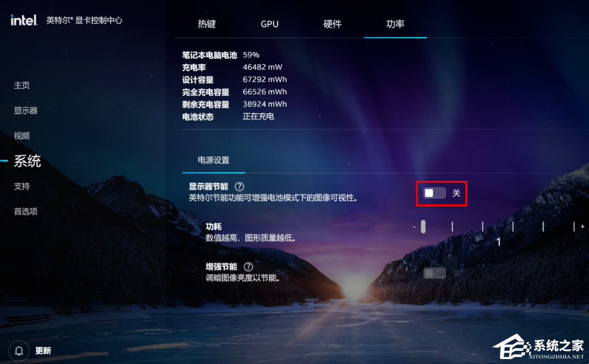The image size is (589, 364).
Task: Toggle the 显示器节能 switch
Action: 434,193
